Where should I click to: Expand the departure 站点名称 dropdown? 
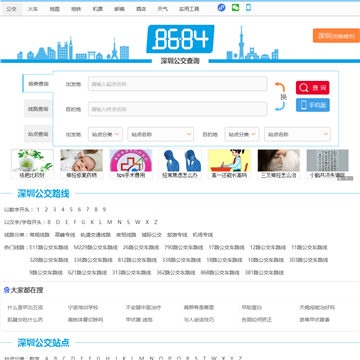[x=161, y=134]
